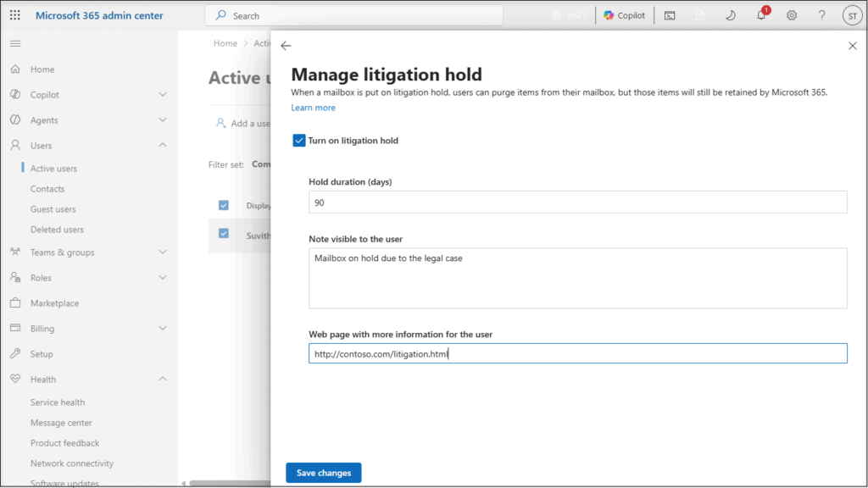Expand the Copilot menu chevron
Screen dimensions: 868x488
click(x=163, y=95)
